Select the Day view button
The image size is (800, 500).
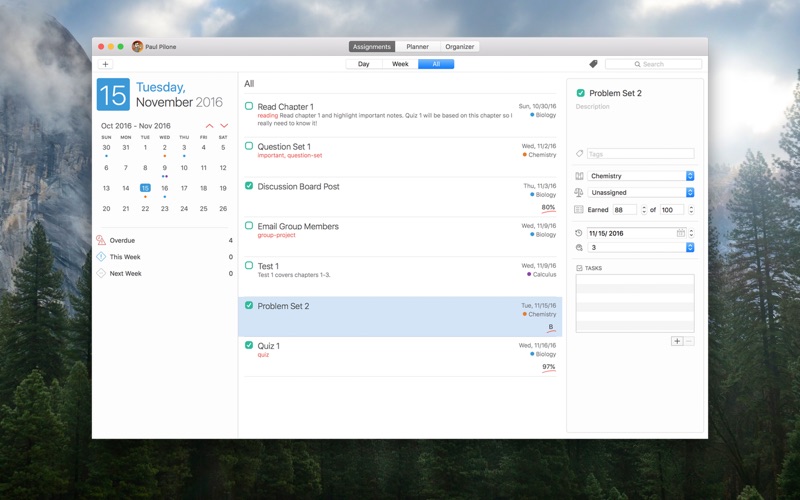[364, 64]
